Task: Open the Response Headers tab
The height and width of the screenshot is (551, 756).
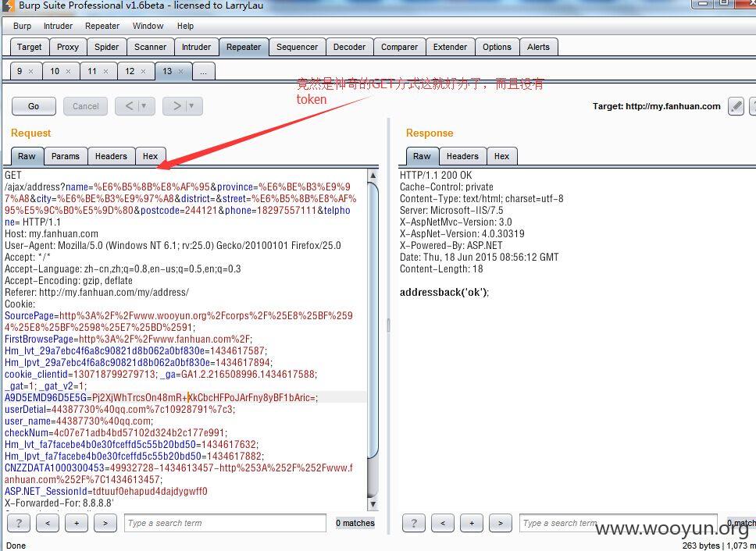Action: pyautogui.click(x=462, y=156)
